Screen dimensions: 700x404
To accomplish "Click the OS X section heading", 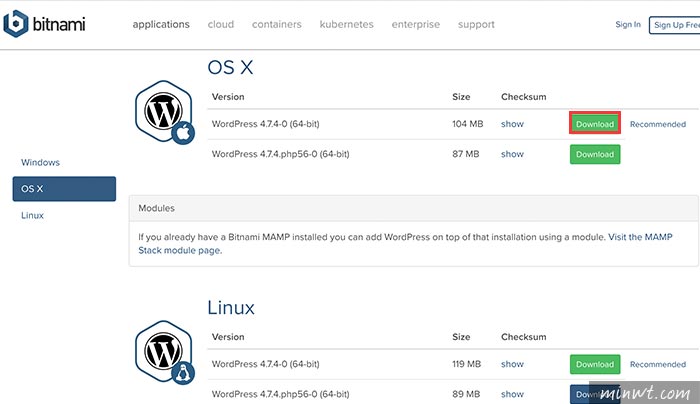I will pos(230,68).
